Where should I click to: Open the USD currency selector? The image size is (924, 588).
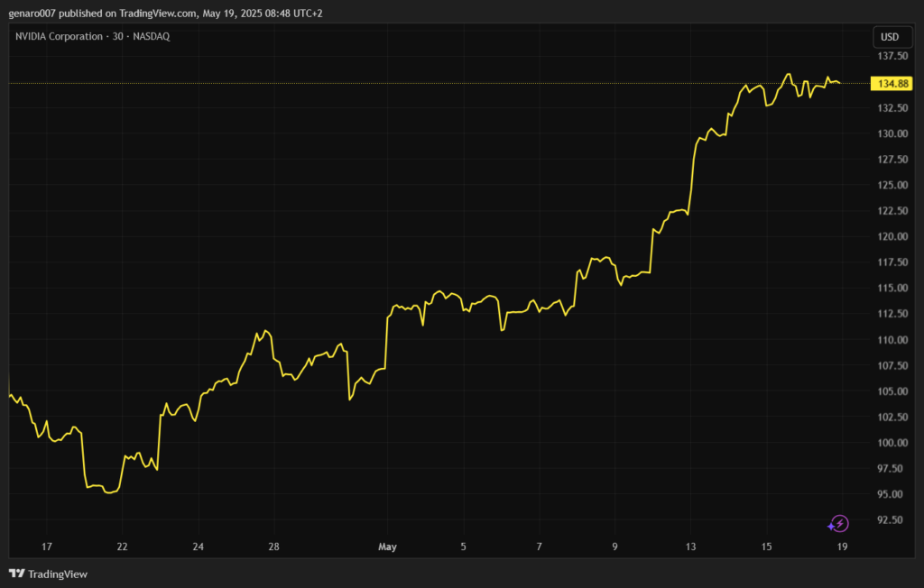pos(890,37)
